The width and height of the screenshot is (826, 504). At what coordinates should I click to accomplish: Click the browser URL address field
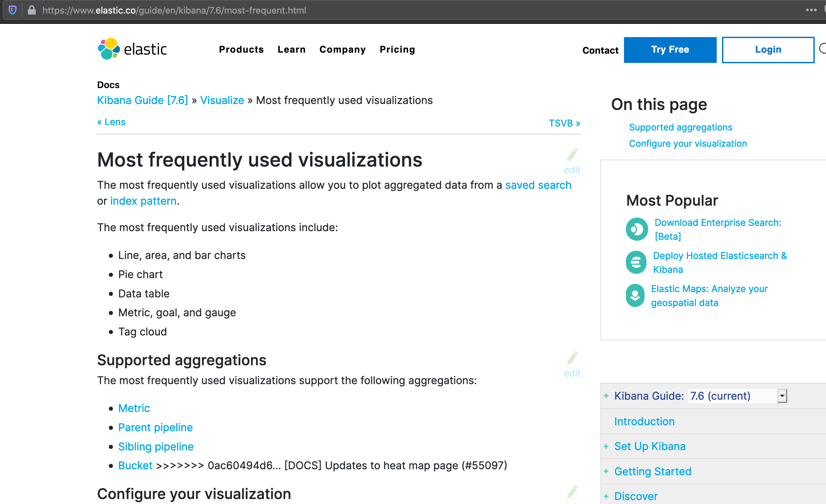click(402, 10)
